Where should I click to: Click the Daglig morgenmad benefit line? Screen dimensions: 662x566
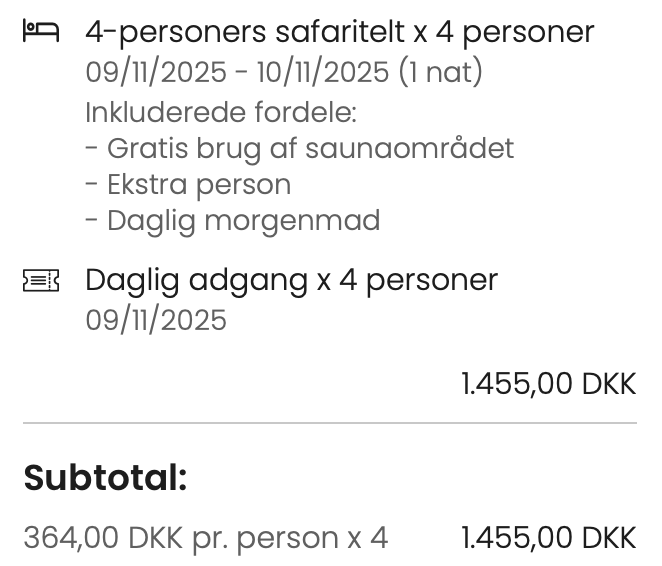[x=233, y=221]
